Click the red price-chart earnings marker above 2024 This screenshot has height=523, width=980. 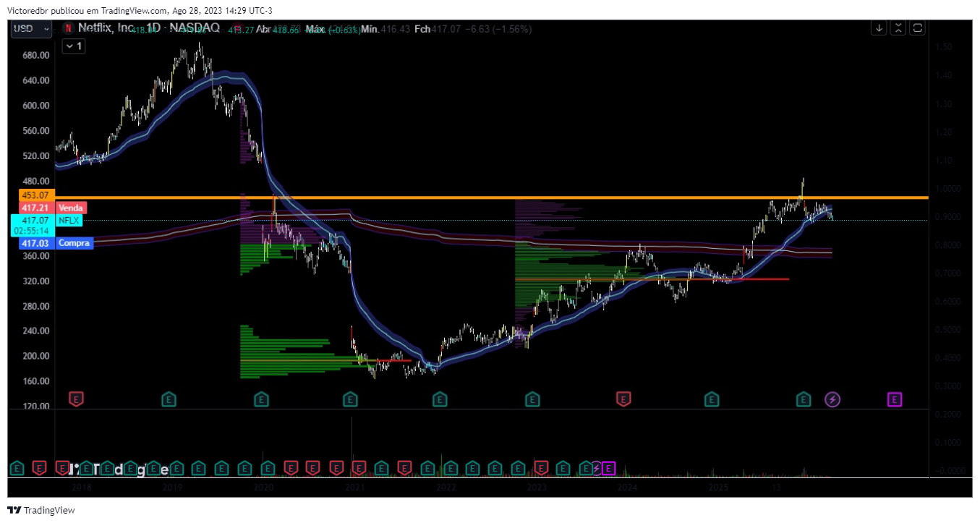[623, 399]
